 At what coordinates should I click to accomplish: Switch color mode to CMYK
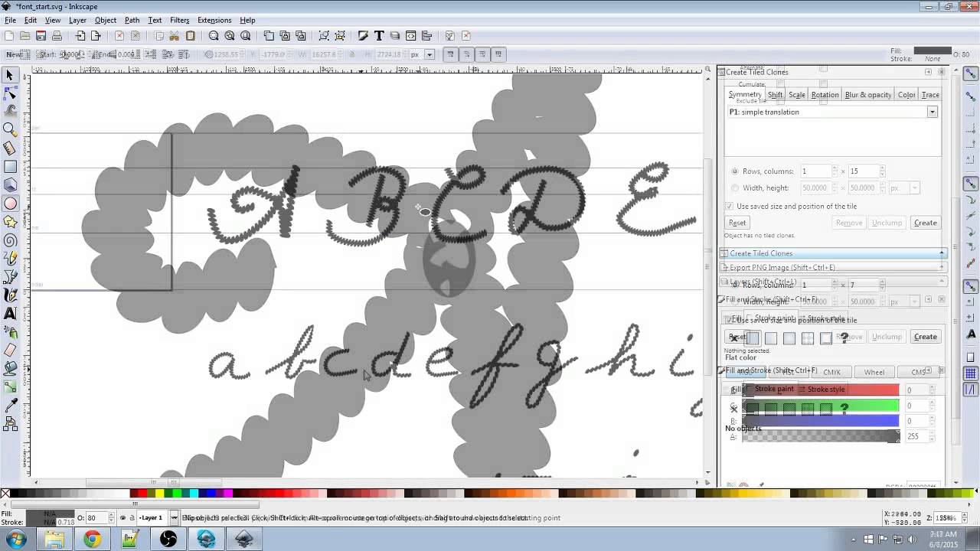(831, 373)
